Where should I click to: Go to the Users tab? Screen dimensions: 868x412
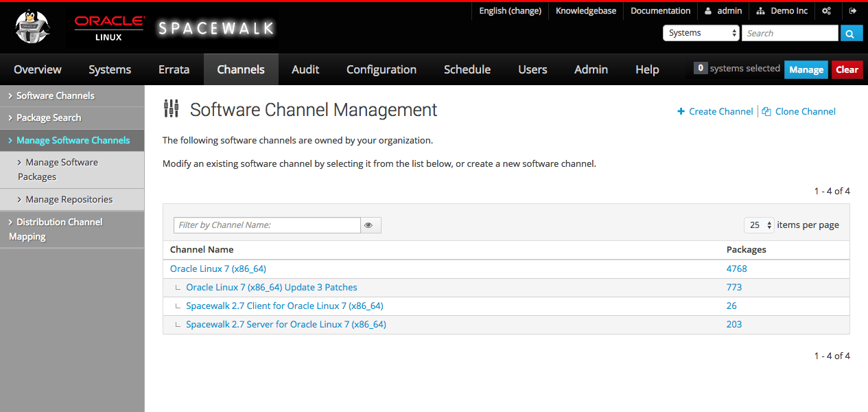click(532, 69)
